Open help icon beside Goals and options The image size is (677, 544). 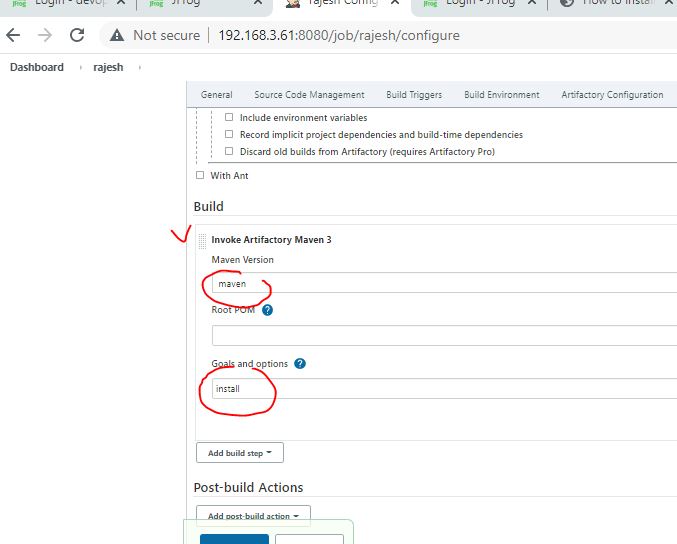tap(300, 364)
